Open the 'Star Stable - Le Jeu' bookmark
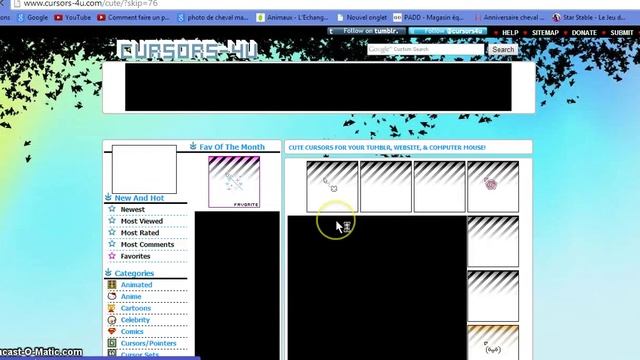 pyautogui.click(x=589, y=18)
